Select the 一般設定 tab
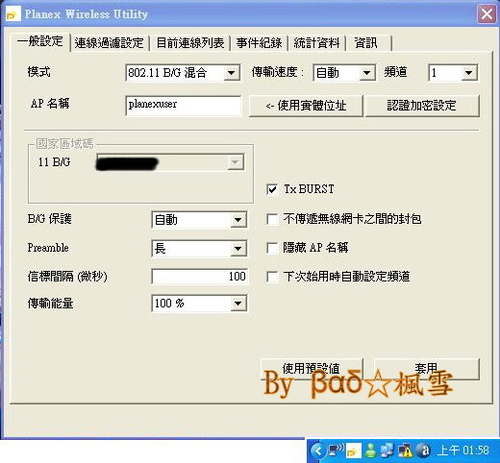Viewport: 500px width, 463px height. pyautogui.click(x=41, y=42)
